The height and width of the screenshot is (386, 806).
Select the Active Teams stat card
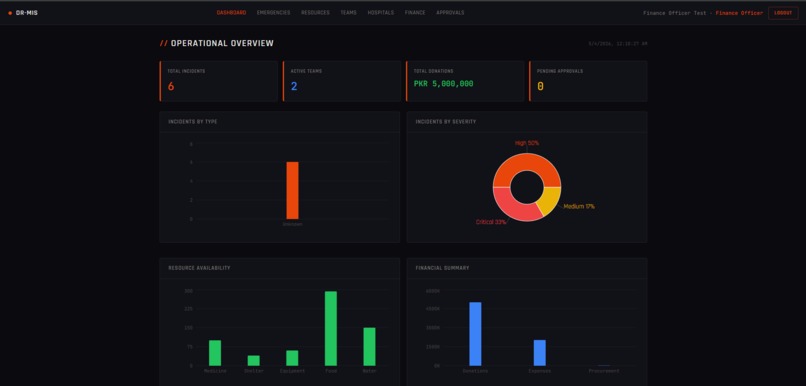(342, 81)
